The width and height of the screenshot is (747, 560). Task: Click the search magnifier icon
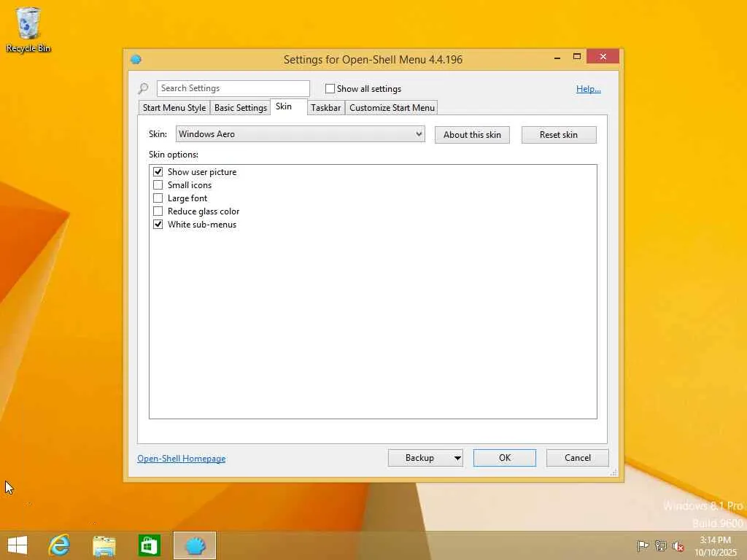coord(144,88)
